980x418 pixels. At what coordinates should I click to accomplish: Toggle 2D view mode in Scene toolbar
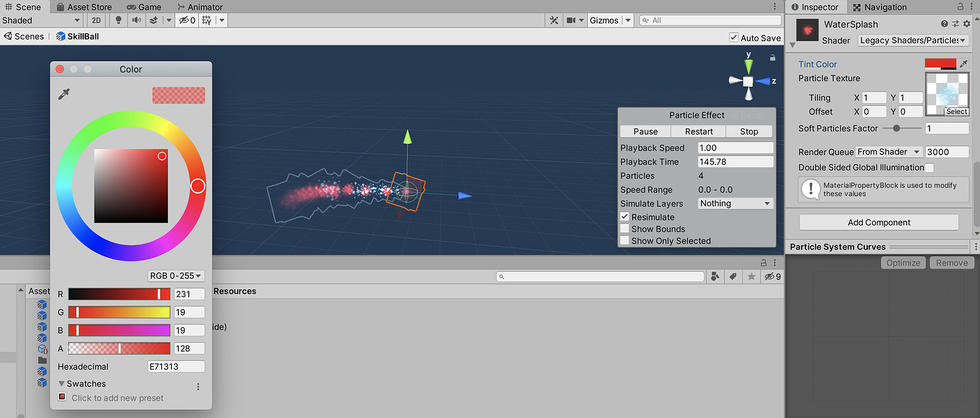(x=96, y=20)
